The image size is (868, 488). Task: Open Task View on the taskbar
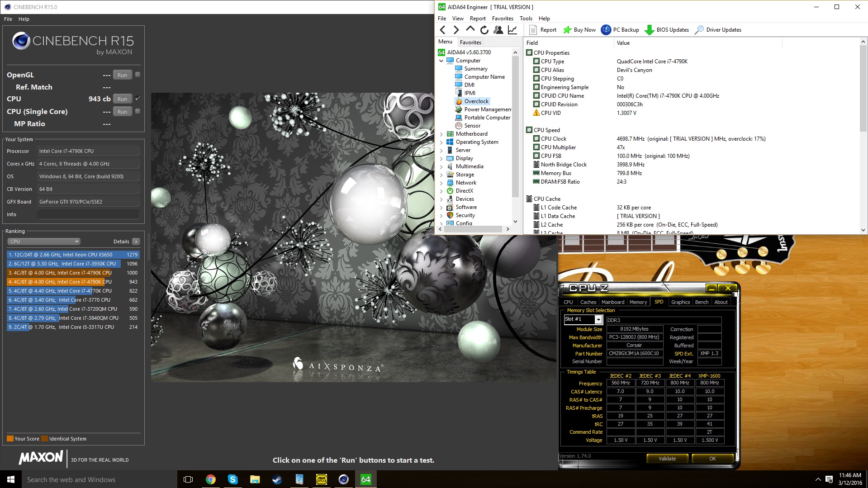[x=188, y=479]
